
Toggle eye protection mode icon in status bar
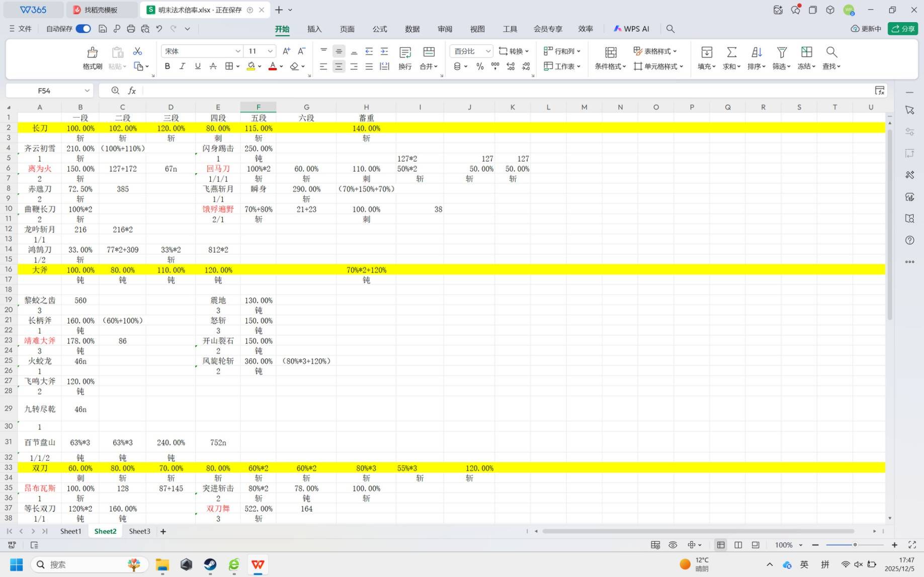click(x=673, y=545)
